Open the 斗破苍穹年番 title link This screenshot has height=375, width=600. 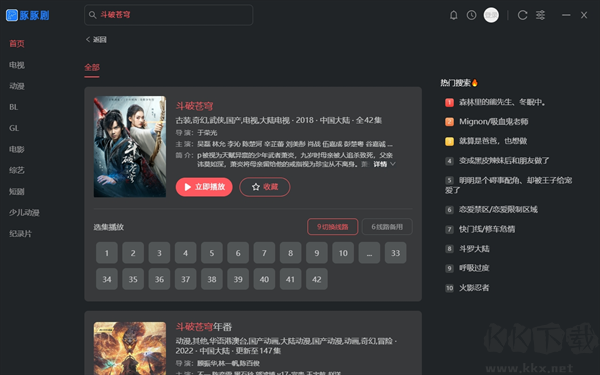[x=204, y=327]
